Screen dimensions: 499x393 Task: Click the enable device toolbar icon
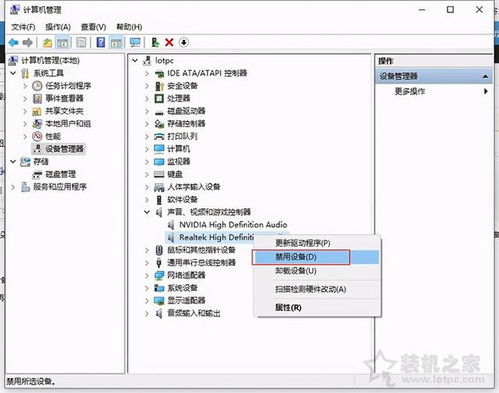(x=155, y=42)
